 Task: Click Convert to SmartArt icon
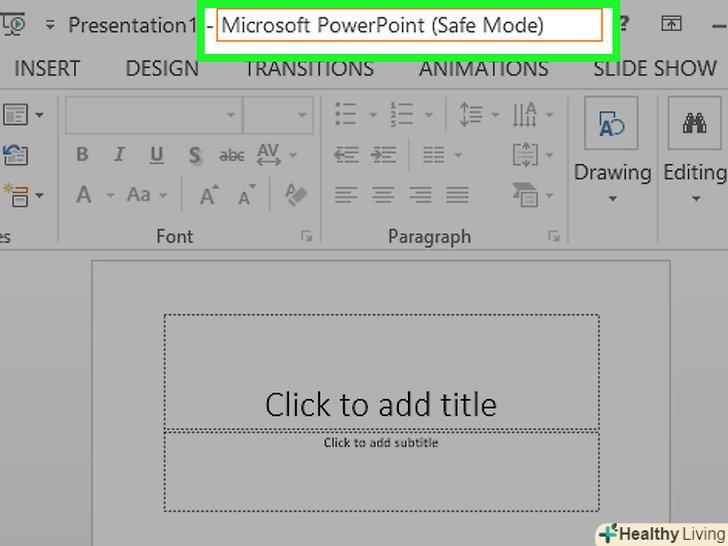[x=525, y=195]
